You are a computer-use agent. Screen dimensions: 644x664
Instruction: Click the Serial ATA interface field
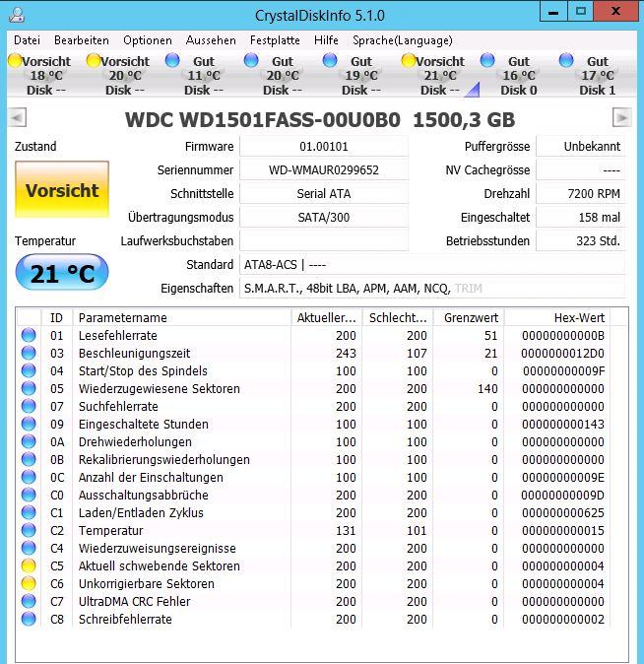(324, 194)
